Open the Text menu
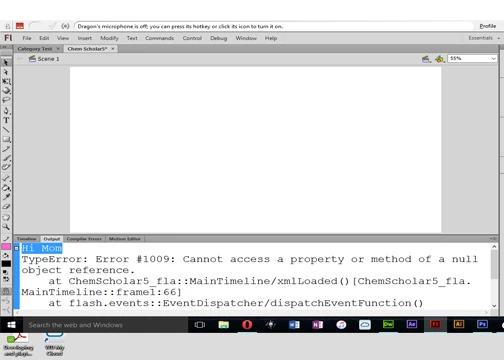This screenshot has width=504, height=360. (x=132, y=38)
